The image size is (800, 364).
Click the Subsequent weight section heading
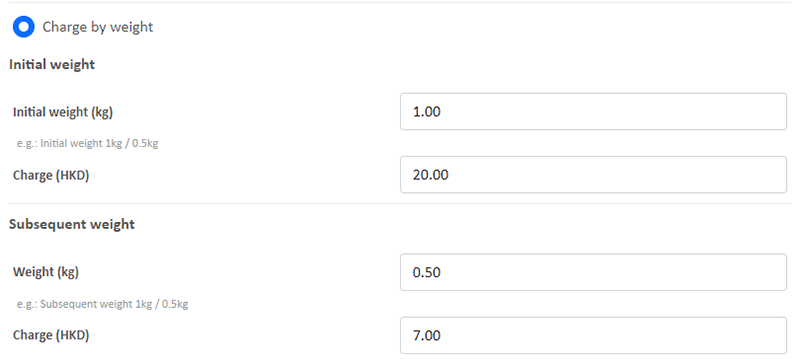(x=72, y=224)
